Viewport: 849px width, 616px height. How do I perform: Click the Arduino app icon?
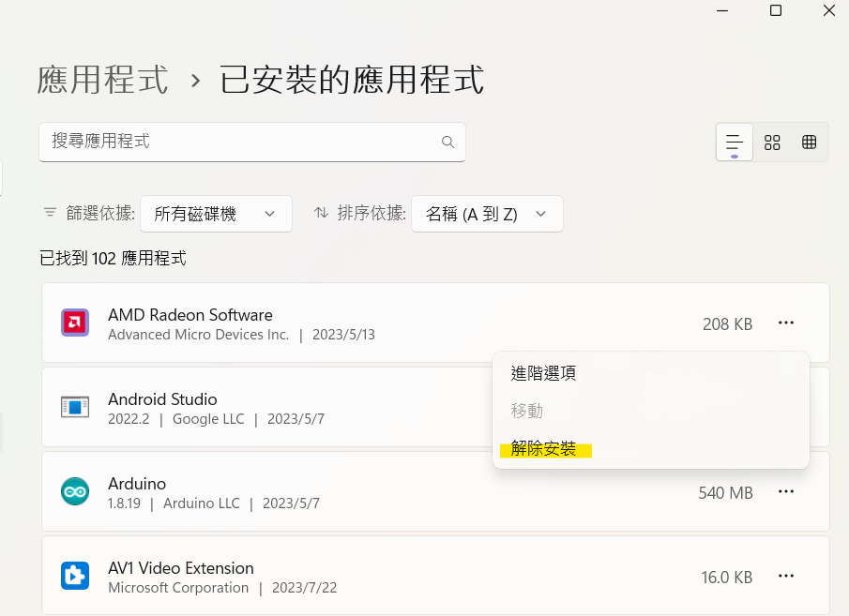click(75, 491)
